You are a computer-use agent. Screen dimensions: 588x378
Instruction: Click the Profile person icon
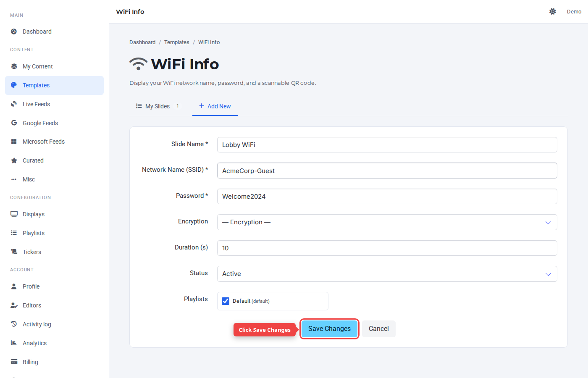point(14,286)
